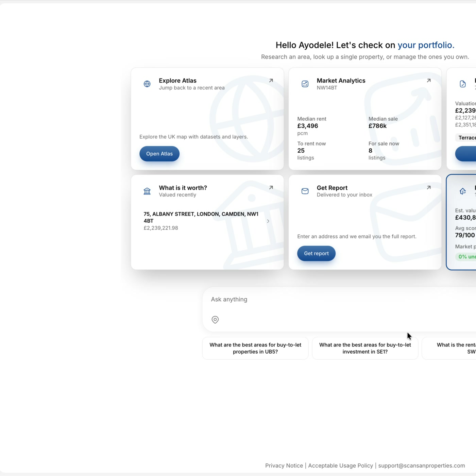Click the Market Analytics chart icon
The image size is (476, 476).
tap(305, 84)
